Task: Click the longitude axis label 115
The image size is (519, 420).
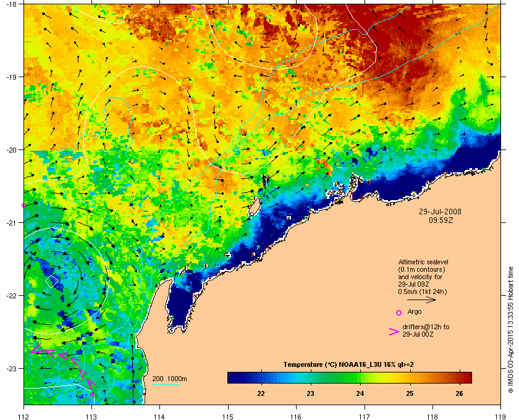Action: point(228,416)
